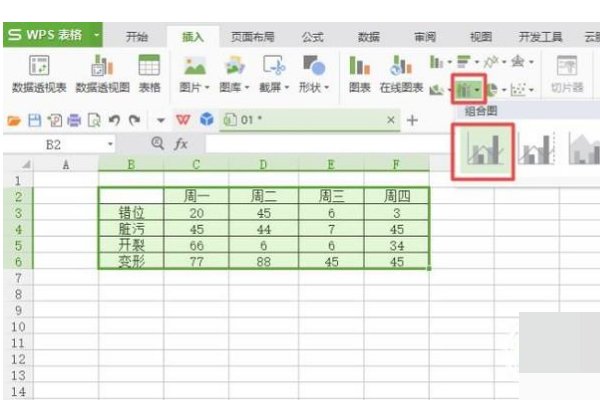
Task: Switch to the 开发工具 tab
Action: point(540,37)
